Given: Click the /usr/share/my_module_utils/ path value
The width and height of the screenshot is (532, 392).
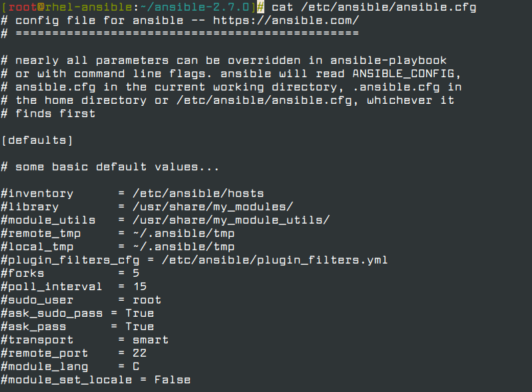Looking at the screenshot, I should point(231,220).
